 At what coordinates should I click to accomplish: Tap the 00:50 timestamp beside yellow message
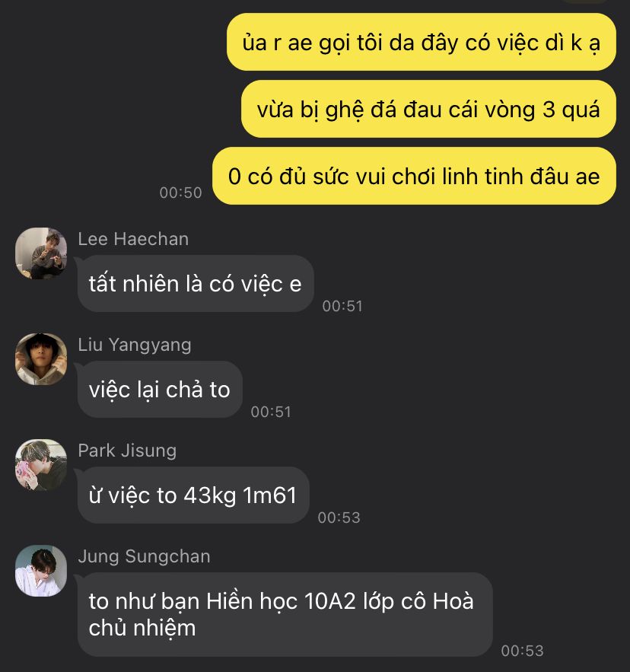(x=180, y=193)
